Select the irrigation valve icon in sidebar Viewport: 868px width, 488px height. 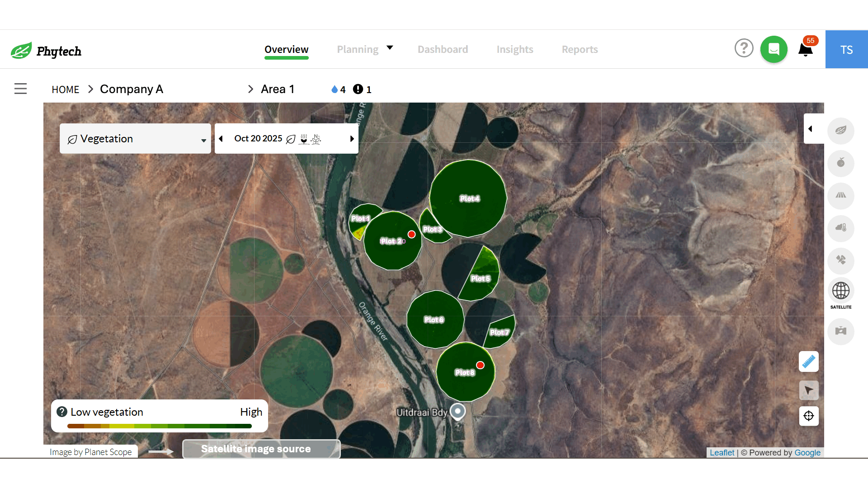tap(841, 331)
